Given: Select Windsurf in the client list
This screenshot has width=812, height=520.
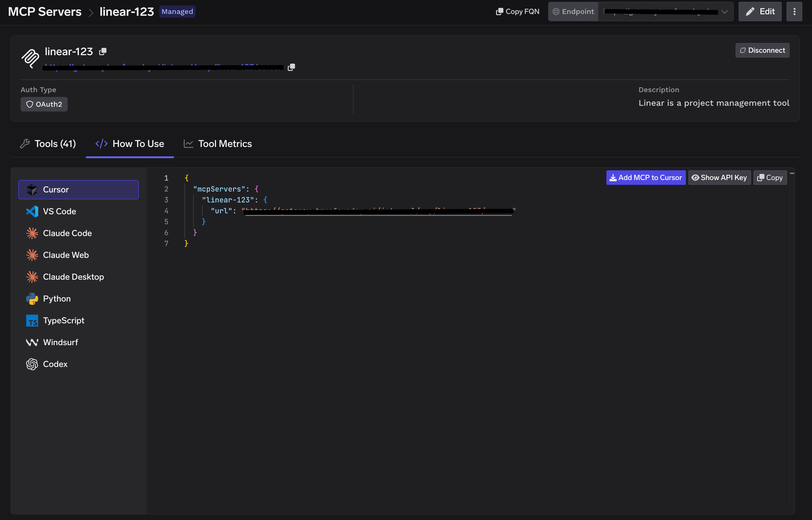Looking at the screenshot, I should pyautogui.click(x=78, y=342).
